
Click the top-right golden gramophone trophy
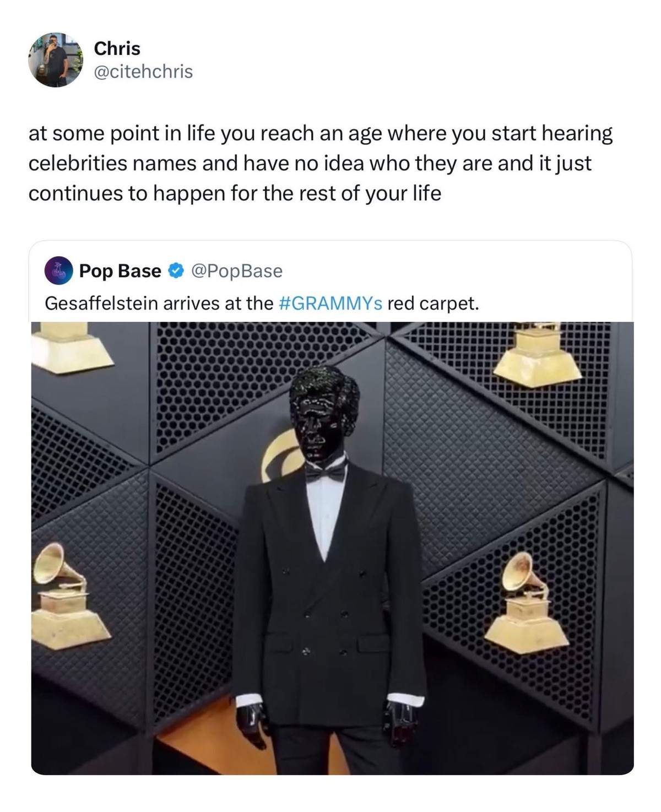tap(536, 354)
